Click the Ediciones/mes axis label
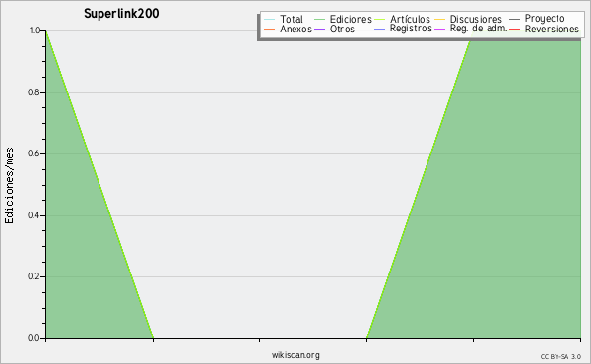Image resolution: width=591 pixels, height=364 pixels. click(9, 186)
